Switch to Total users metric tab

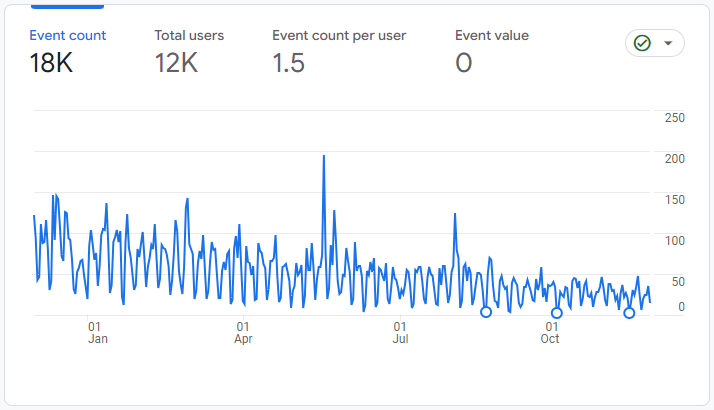pos(189,51)
